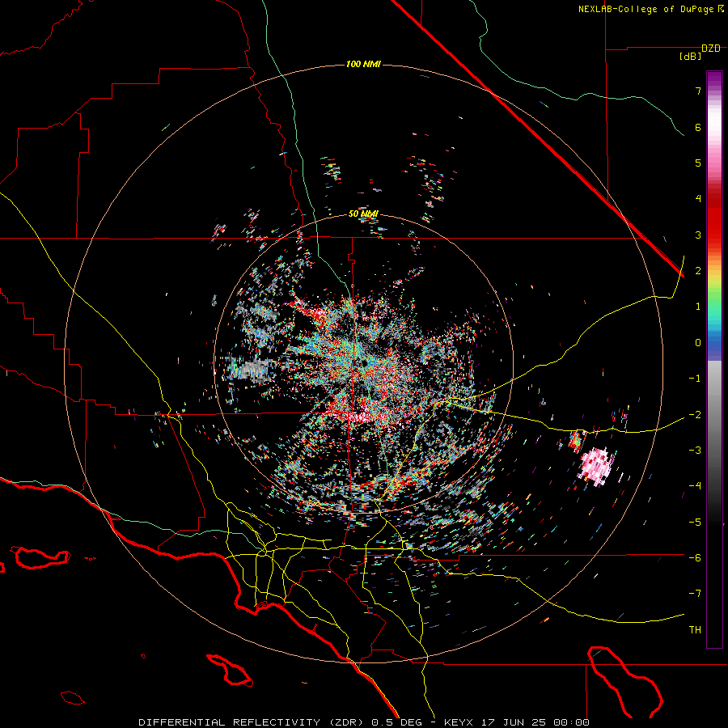Click the -6 value on the scale

(695, 558)
